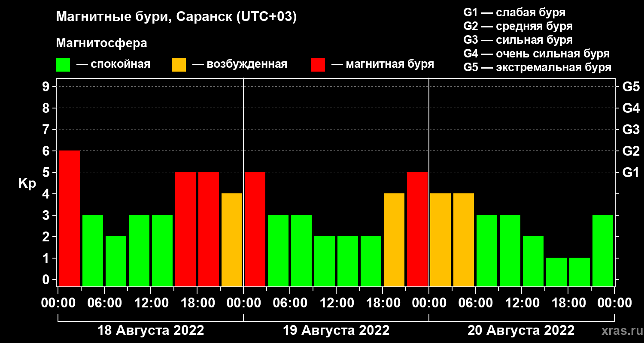Click the '18:00' time label for 19 August

[x=383, y=303]
